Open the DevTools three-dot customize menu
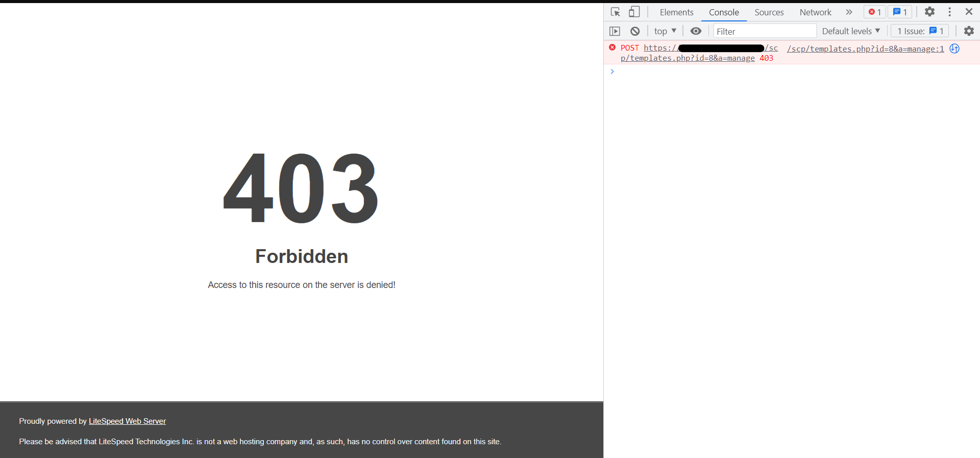Screen dimensions: 980x458 coord(949,12)
